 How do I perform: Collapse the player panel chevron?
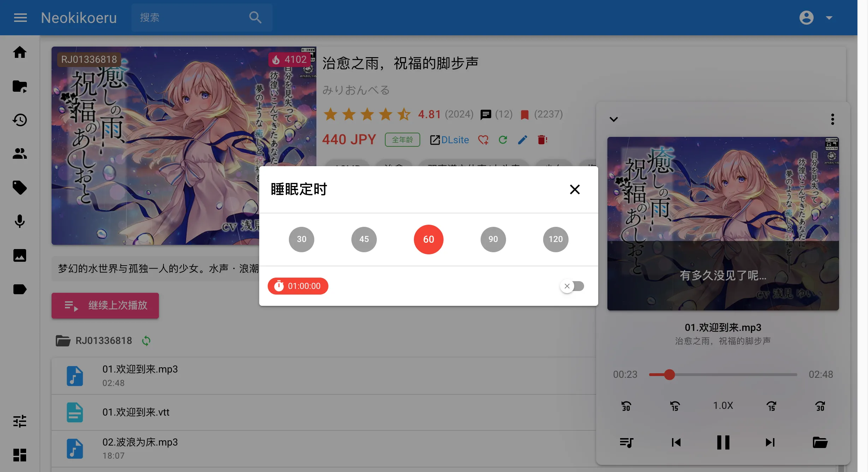(614, 119)
